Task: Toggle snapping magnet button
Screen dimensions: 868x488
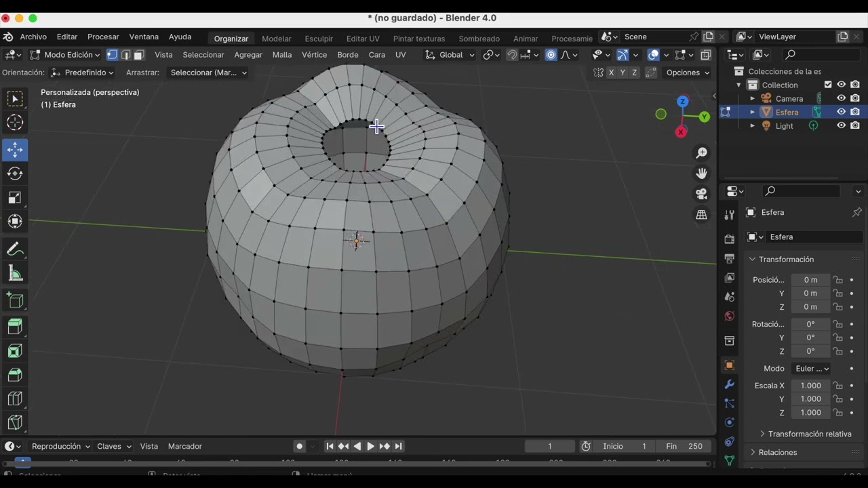Action: point(512,55)
